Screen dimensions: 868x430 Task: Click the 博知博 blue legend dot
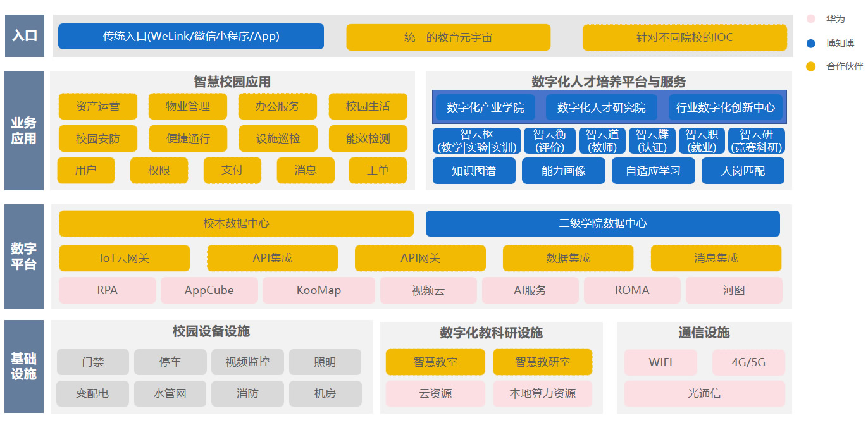pyautogui.click(x=811, y=44)
